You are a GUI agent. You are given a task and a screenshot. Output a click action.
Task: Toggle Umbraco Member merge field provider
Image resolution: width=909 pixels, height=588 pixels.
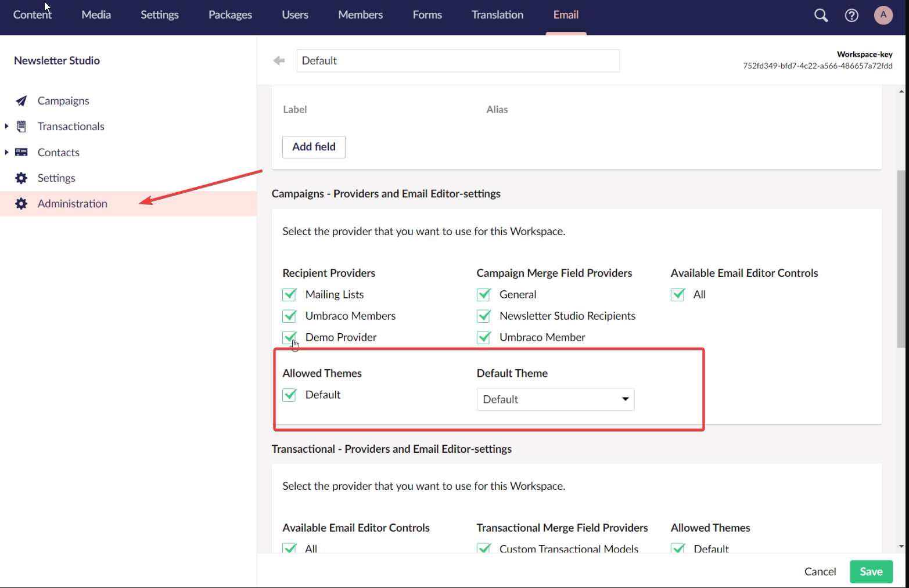click(x=484, y=338)
